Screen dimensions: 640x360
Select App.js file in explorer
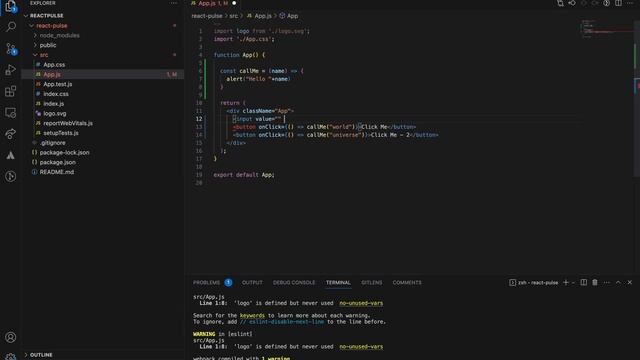(x=52, y=75)
